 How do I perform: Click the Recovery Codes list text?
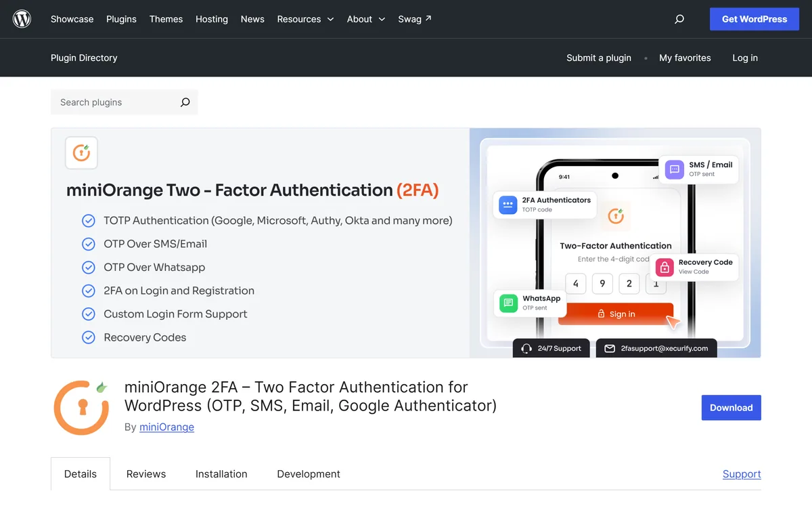(145, 337)
